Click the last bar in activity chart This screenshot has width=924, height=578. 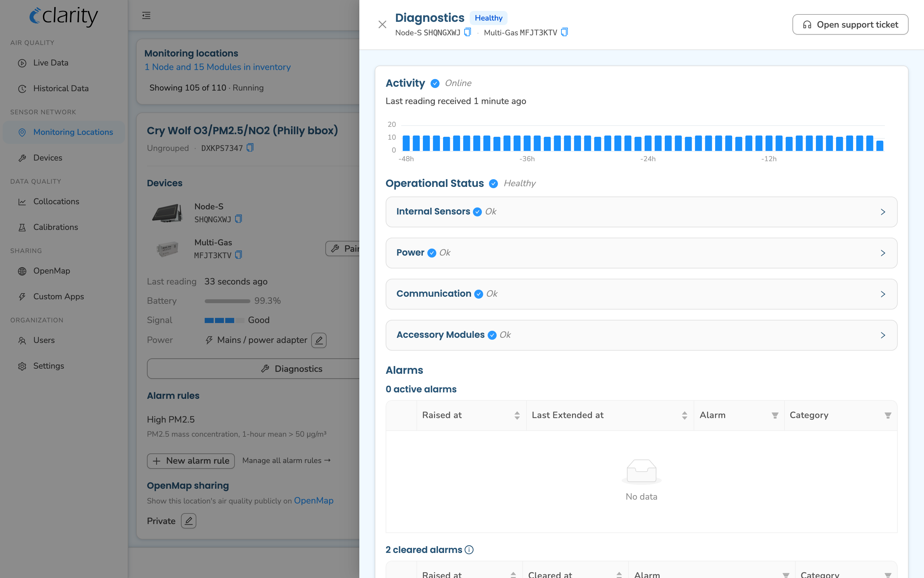[x=880, y=146]
